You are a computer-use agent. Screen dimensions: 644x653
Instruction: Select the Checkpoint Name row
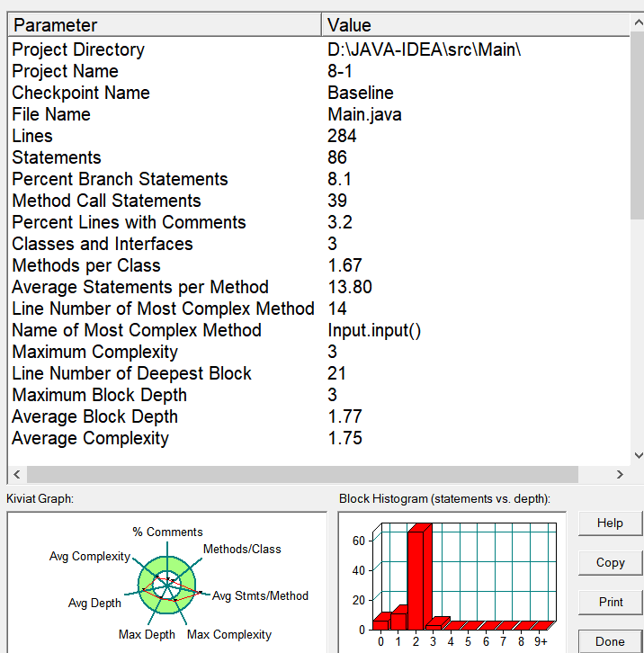pos(318,93)
